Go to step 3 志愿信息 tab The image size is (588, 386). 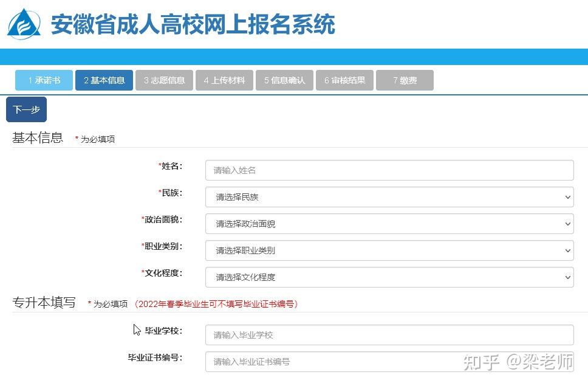tap(164, 80)
